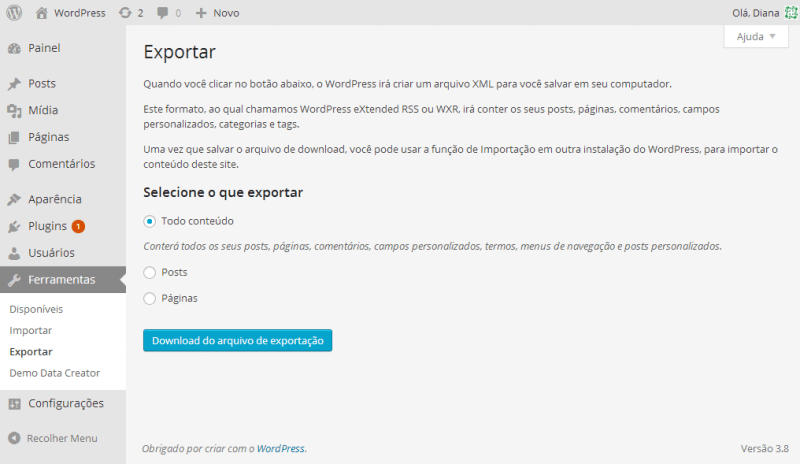Go to the Mídia menu
The height and width of the screenshot is (464, 800).
point(43,110)
